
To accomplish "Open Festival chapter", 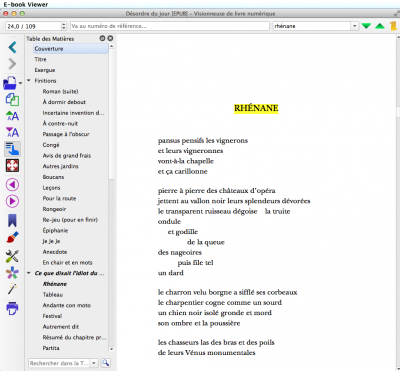I will [52, 316].
